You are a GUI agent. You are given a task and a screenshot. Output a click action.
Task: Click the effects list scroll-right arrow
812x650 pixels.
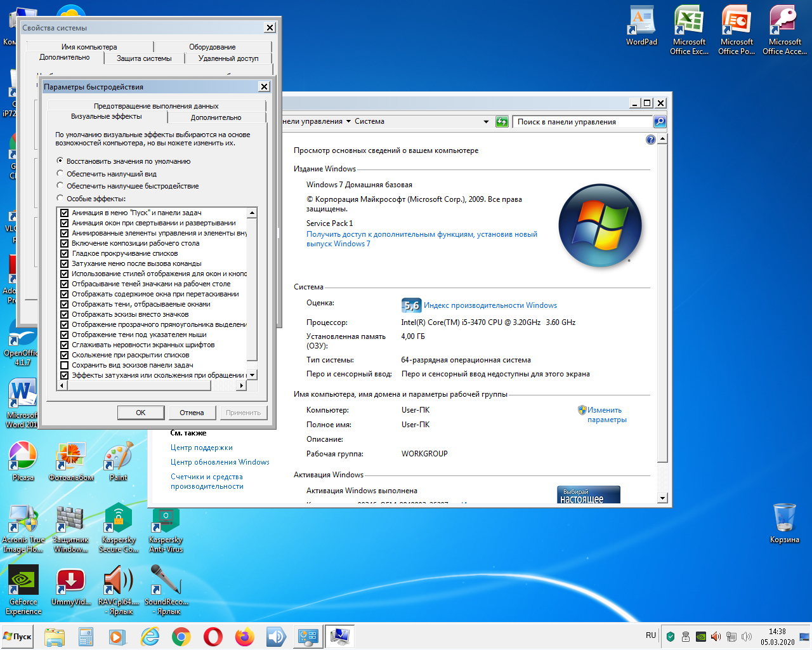point(241,385)
